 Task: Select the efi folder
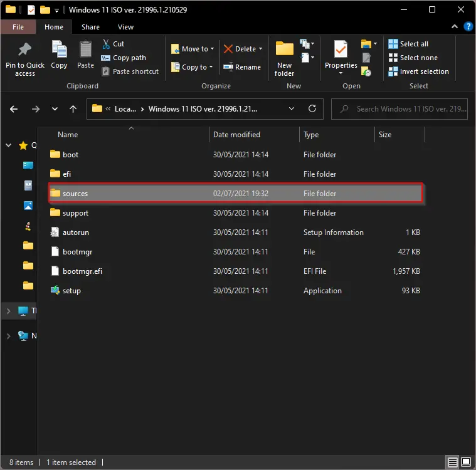(236, 174)
